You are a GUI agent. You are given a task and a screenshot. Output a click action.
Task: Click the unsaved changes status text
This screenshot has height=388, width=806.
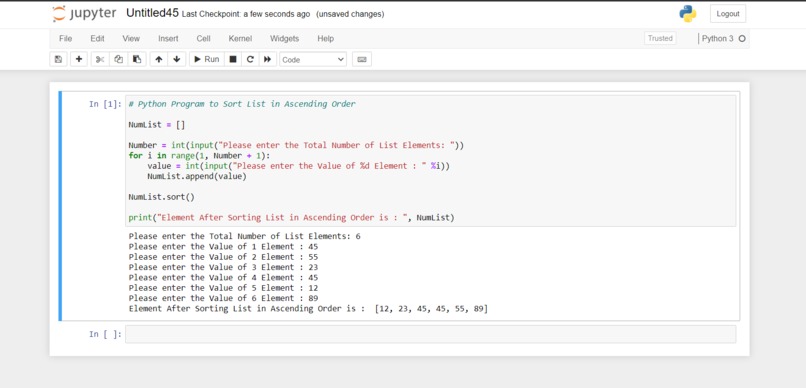tap(350, 14)
